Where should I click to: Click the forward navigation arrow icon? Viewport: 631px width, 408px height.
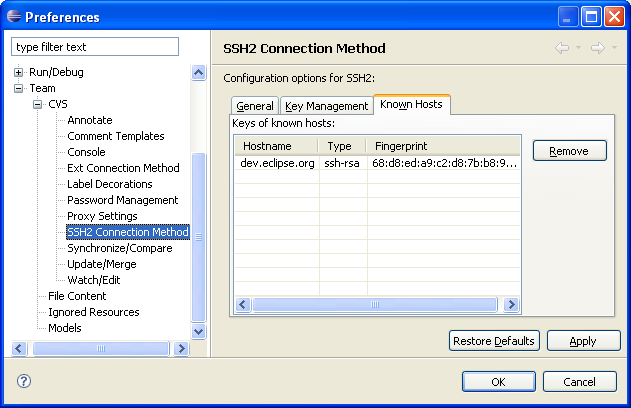[x=598, y=48]
